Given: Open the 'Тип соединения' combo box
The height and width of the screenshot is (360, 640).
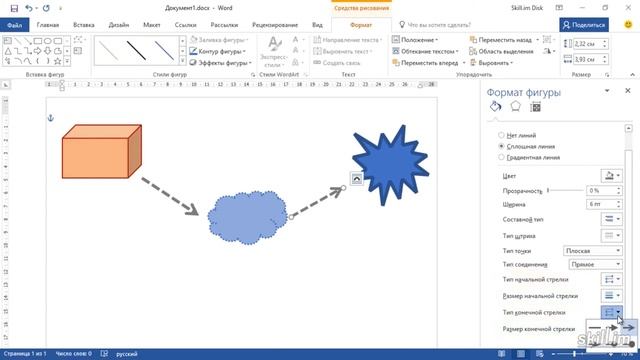Looking at the screenshot, I should click(x=596, y=264).
